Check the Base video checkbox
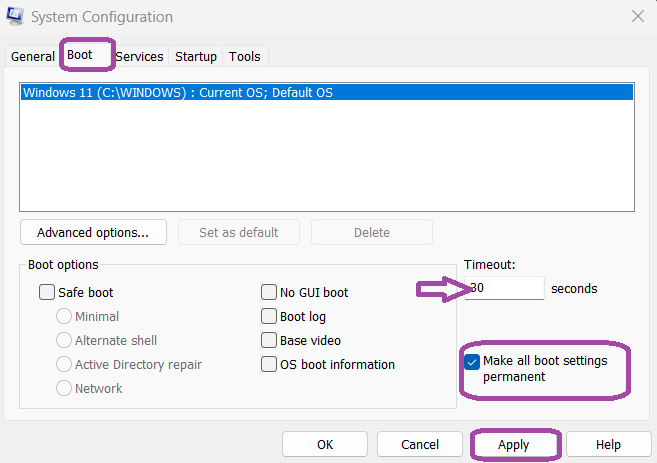This screenshot has width=657, height=463. coord(269,341)
